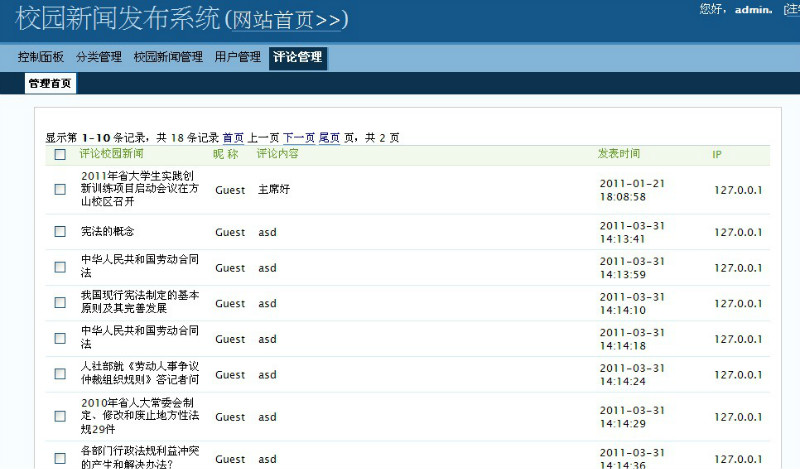Go to 首页 pagination link
This screenshot has width=800, height=469.
(x=233, y=138)
